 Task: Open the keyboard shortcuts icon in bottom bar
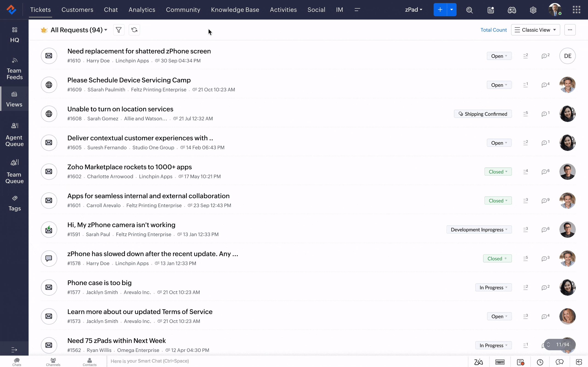coord(500,361)
